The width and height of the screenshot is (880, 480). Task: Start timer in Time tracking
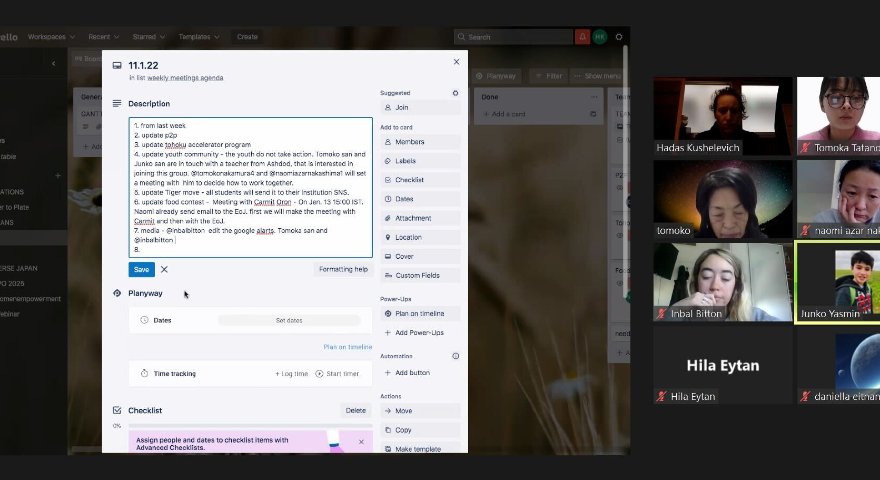pyautogui.click(x=337, y=374)
